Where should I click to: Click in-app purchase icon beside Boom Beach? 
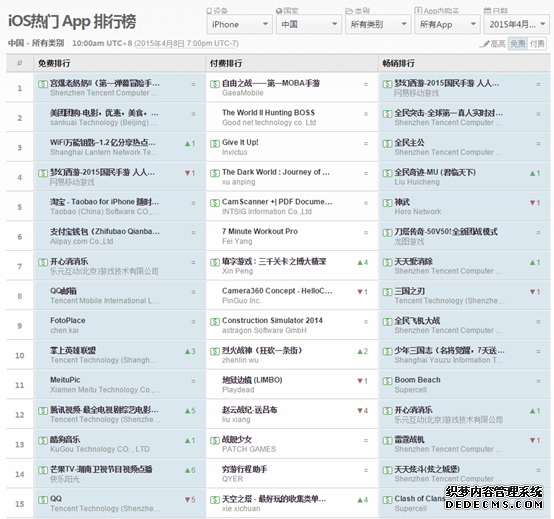click(x=388, y=381)
